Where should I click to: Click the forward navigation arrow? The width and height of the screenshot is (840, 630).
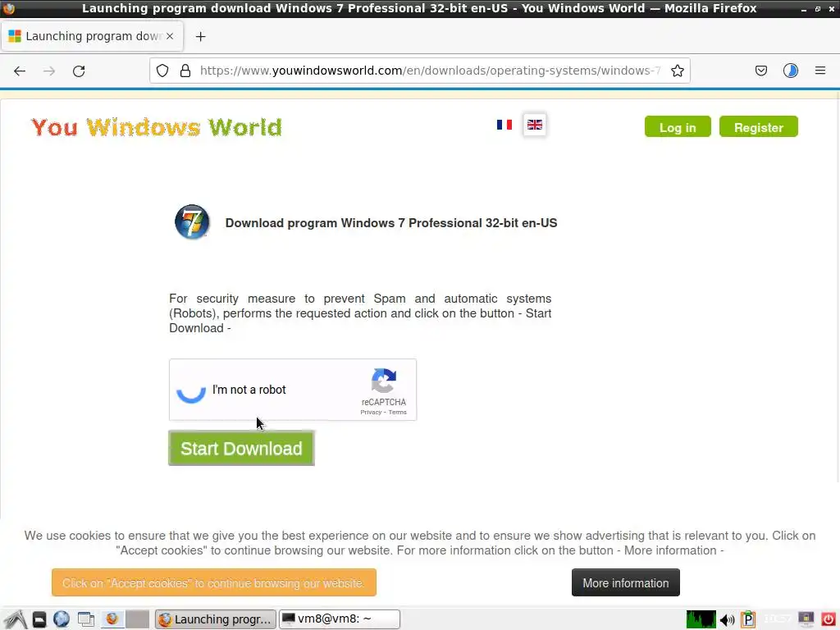49,71
